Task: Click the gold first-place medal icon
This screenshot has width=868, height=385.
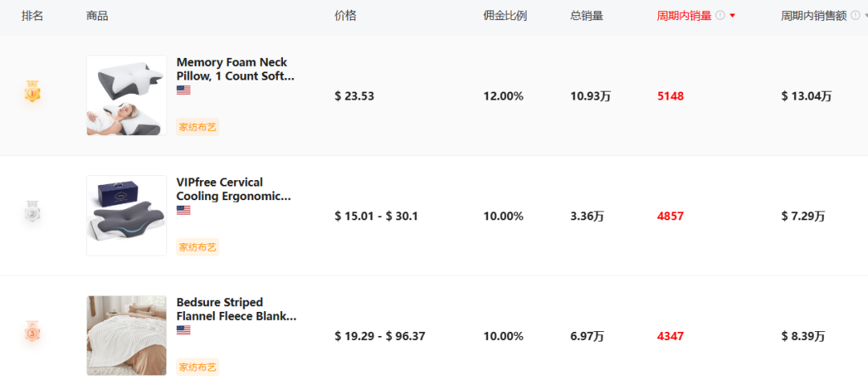Action: [x=32, y=92]
